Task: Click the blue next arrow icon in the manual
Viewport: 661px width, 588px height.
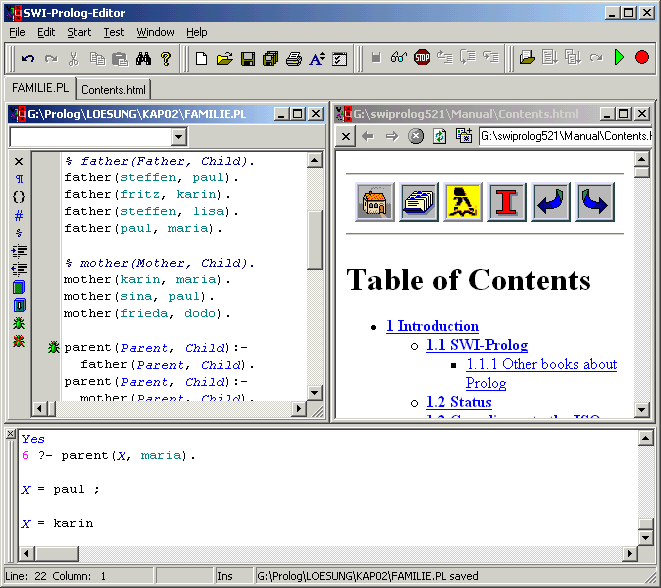Action: coord(595,202)
